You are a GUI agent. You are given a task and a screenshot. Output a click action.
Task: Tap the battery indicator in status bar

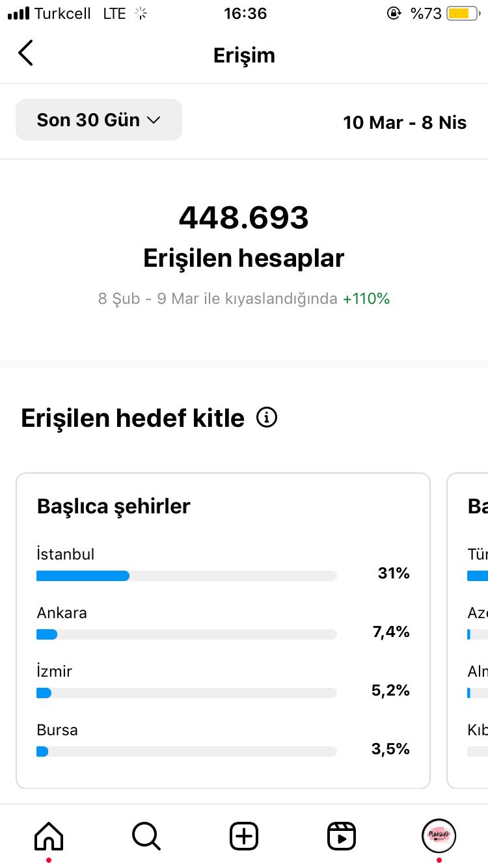(463, 13)
